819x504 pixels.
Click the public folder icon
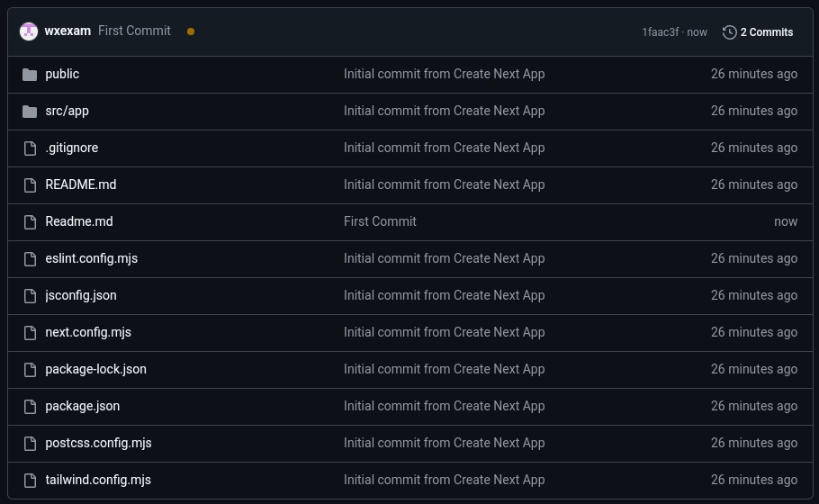(x=30, y=75)
